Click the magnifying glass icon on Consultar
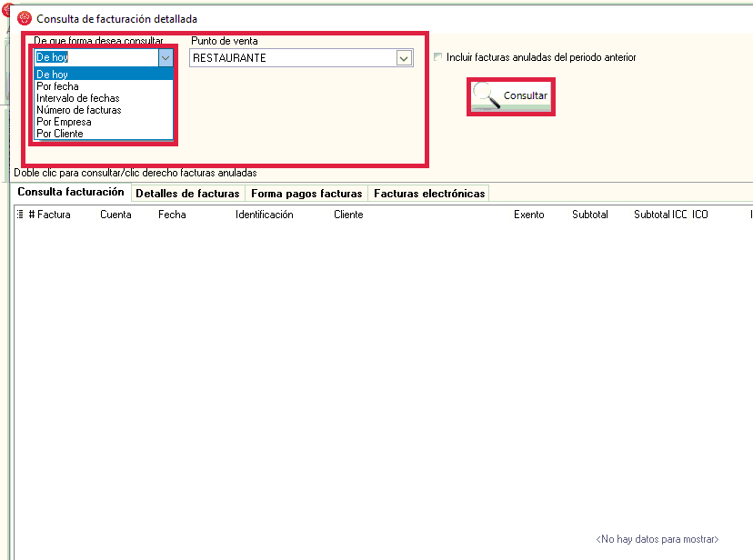Viewport: 753px width, 560px height. point(487,95)
